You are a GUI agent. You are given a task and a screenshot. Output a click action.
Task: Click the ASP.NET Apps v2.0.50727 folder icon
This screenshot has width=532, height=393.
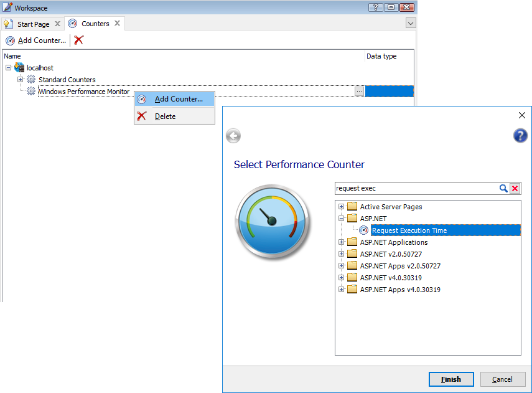[x=352, y=265]
